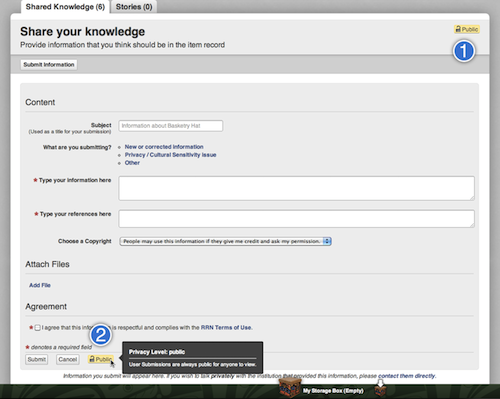Screen dimensions: 500x399
Task: Focus the Subject input field
Action: (x=171, y=126)
